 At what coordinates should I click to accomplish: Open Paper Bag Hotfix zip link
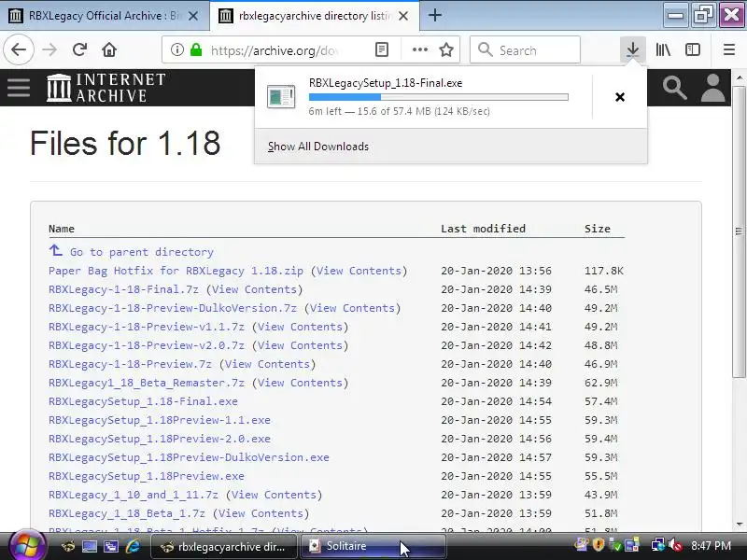pyautogui.click(x=176, y=271)
